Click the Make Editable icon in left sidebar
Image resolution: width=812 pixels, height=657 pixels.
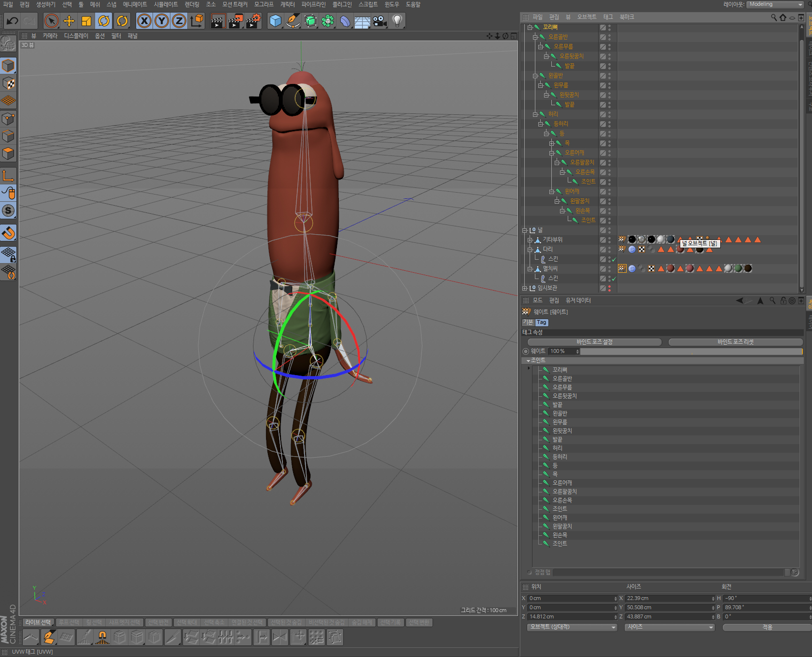8,43
